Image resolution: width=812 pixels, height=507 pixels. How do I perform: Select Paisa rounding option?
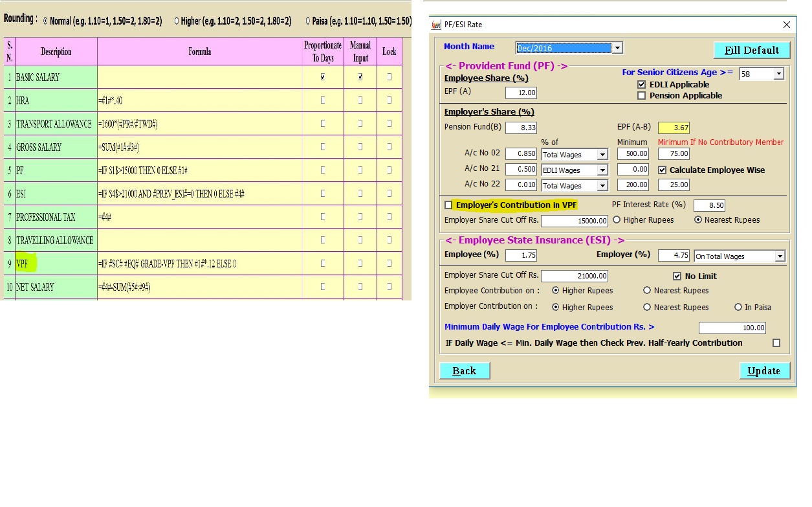[x=308, y=21]
